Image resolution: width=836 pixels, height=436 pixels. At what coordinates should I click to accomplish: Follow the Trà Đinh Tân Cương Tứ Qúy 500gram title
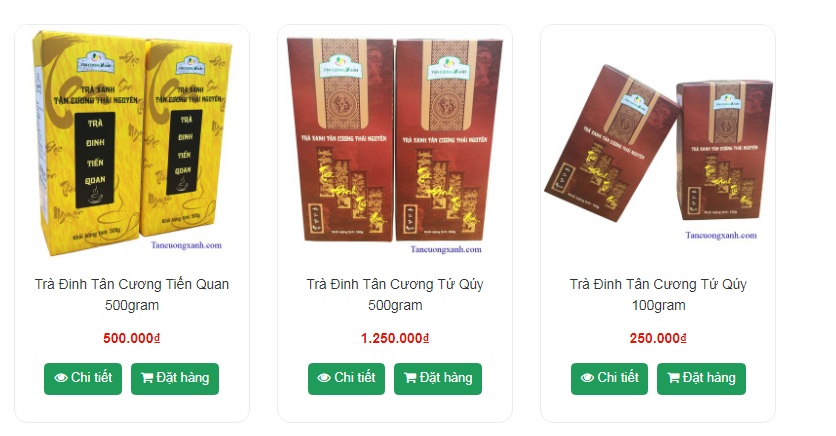[x=395, y=295]
